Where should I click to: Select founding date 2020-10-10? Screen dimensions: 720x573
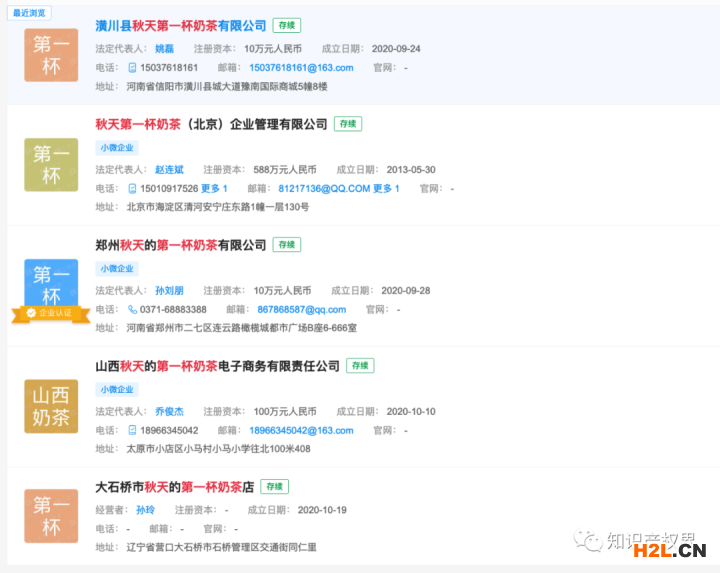click(x=411, y=412)
